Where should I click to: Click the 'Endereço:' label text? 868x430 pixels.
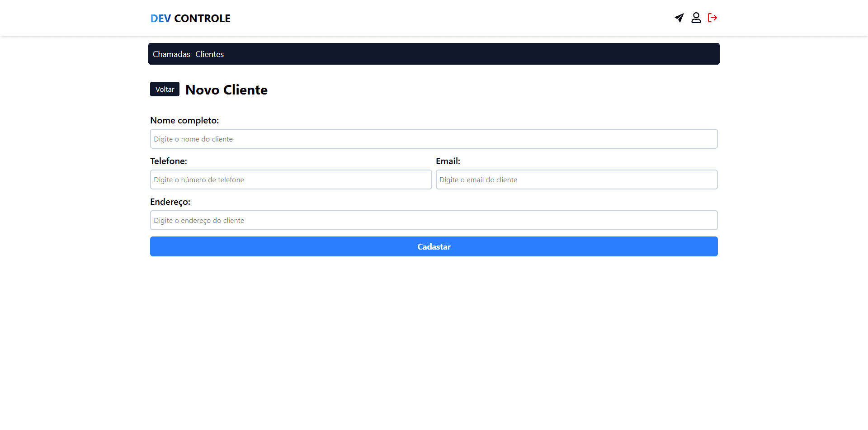pyautogui.click(x=170, y=202)
